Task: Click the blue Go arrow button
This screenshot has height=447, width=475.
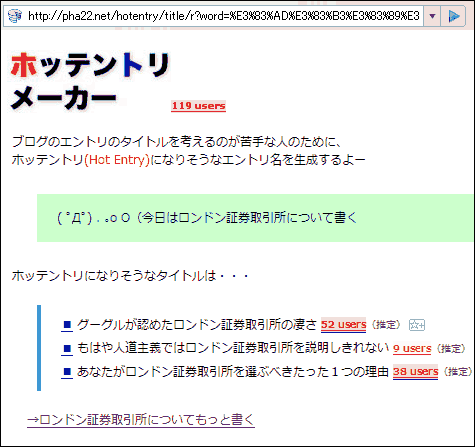Action: pos(453,16)
